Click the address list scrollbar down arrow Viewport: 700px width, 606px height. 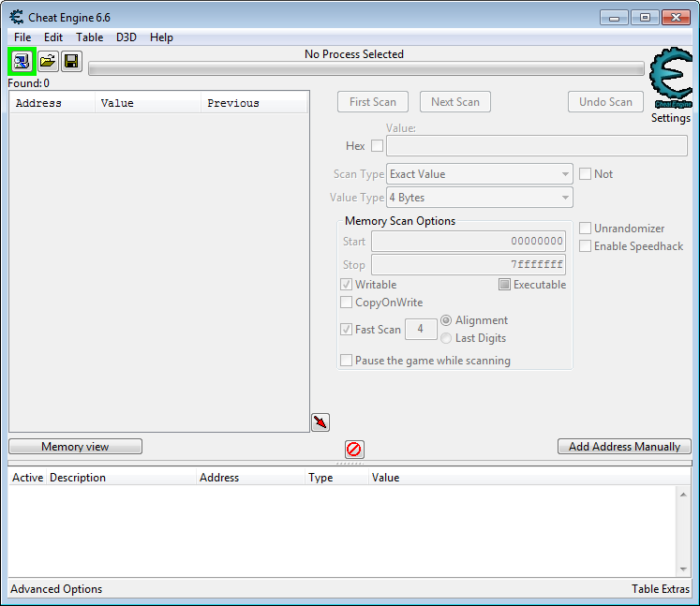683,569
